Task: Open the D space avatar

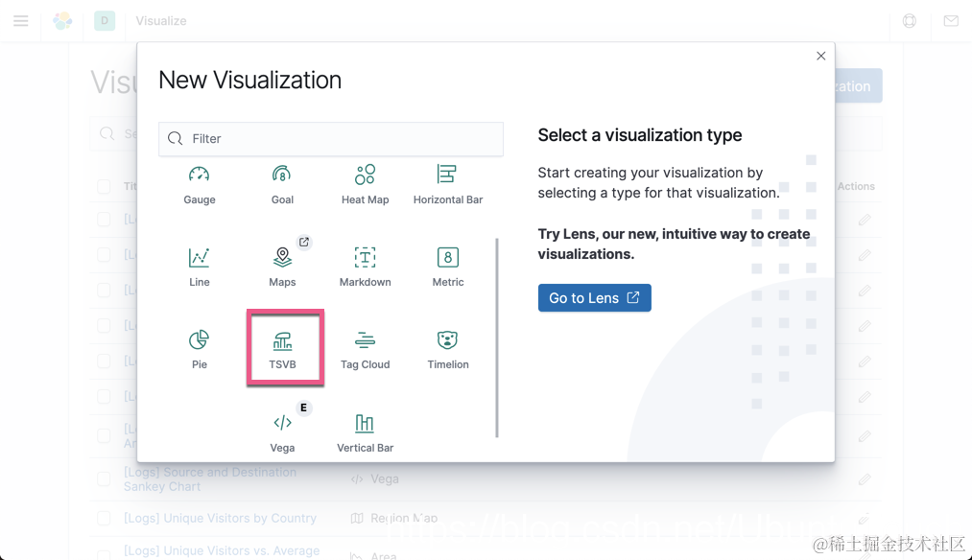Action: pos(105,20)
